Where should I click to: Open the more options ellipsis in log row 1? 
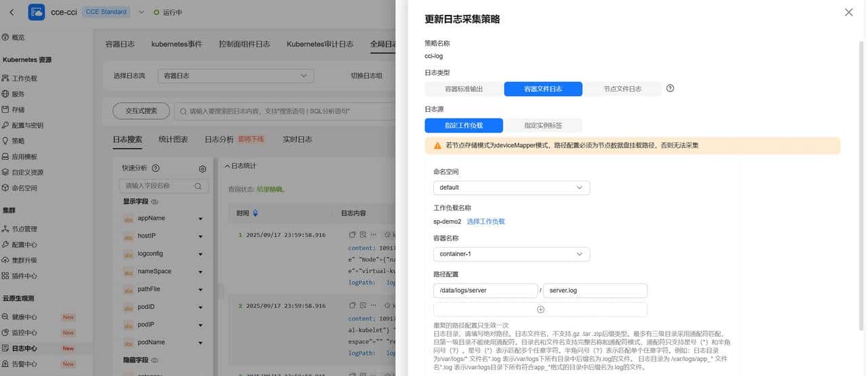tap(374, 234)
